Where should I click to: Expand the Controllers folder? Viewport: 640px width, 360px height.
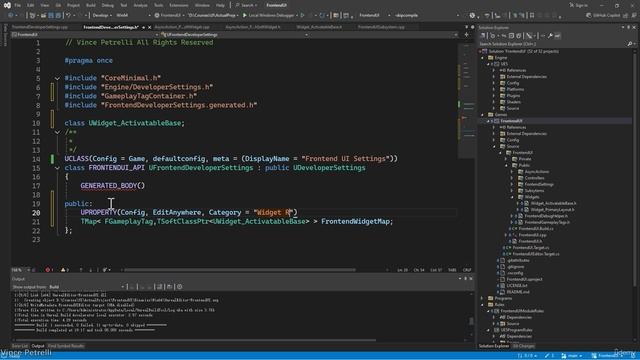[512, 178]
